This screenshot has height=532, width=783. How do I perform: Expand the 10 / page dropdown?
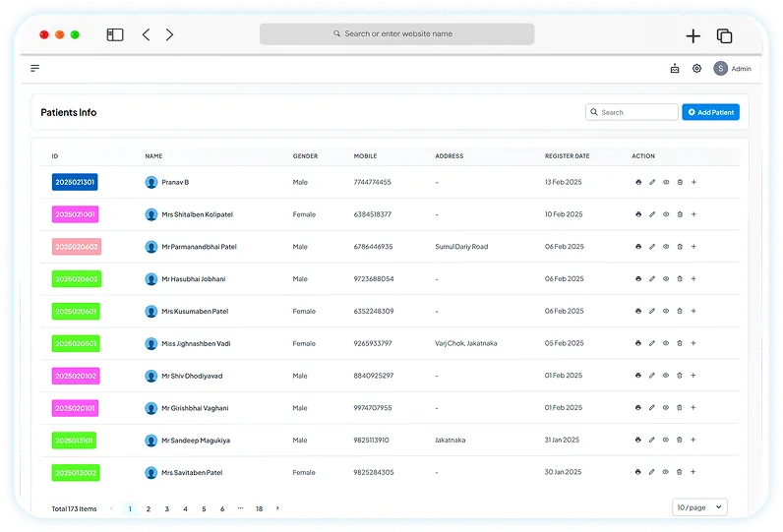click(x=699, y=507)
